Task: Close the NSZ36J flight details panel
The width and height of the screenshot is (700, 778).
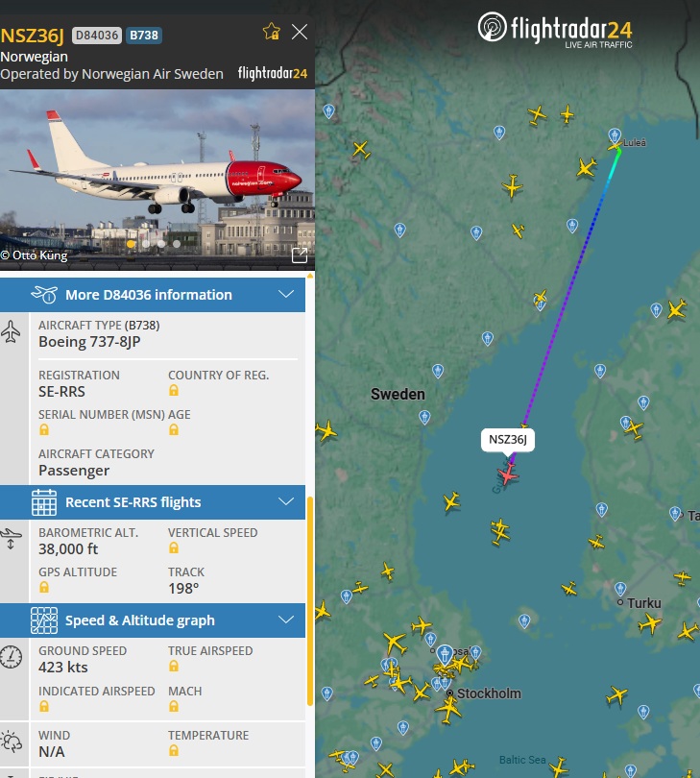Action: click(x=300, y=32)
